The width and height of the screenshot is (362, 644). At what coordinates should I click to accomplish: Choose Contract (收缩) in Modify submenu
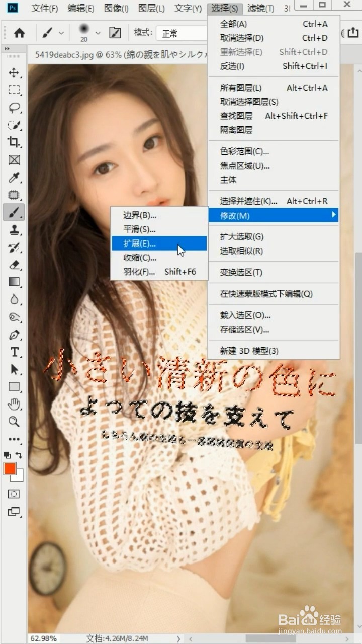159,258
